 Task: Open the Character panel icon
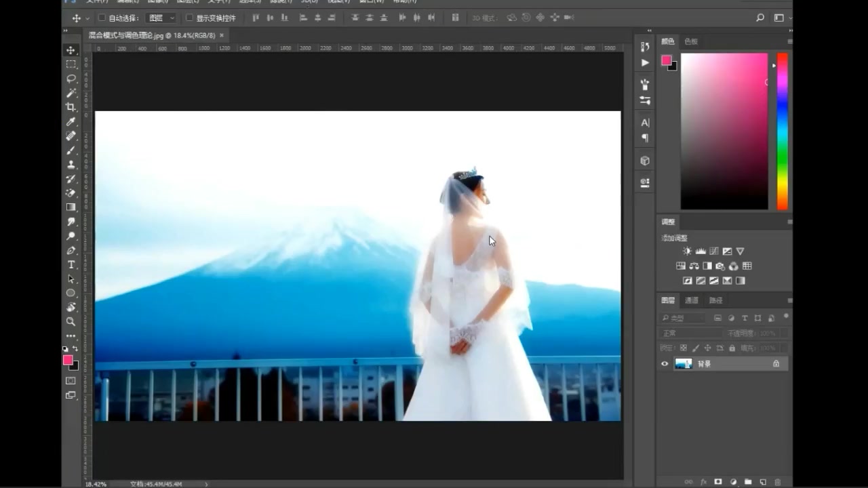645,123
